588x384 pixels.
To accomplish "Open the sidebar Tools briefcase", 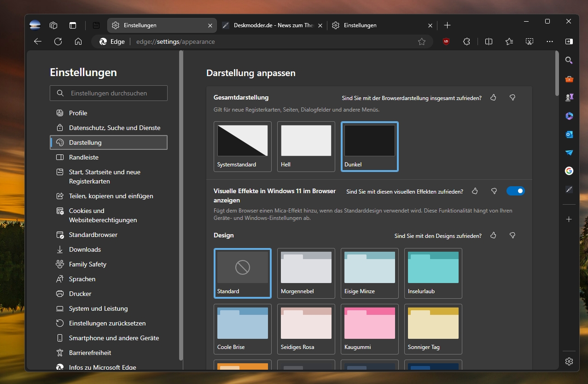I will 569,79.
